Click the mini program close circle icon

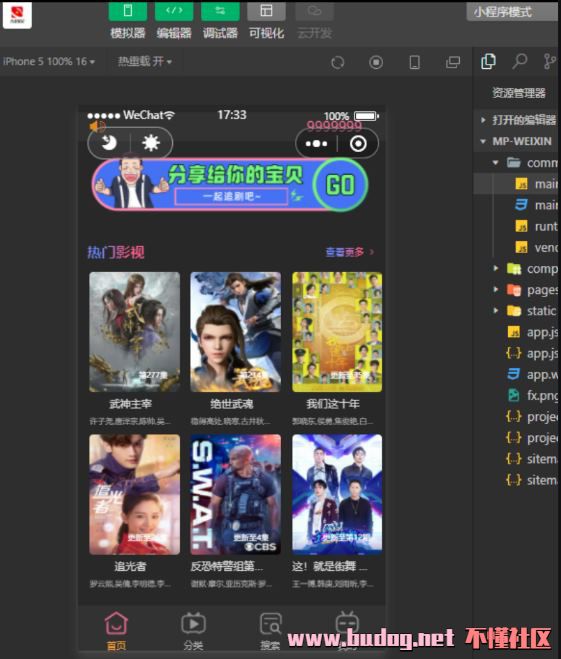tap(358, 144)
